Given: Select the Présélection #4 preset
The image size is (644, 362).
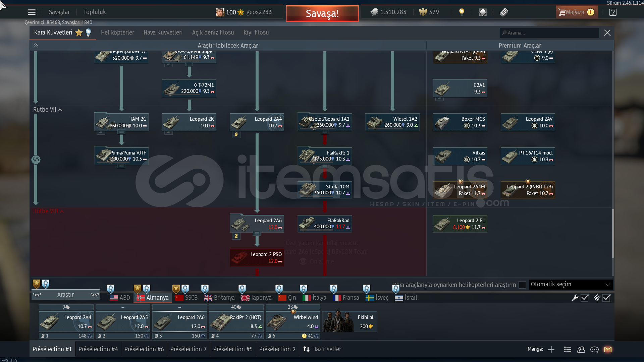Looking at the screenshot, I should click(x=98, y=349).
